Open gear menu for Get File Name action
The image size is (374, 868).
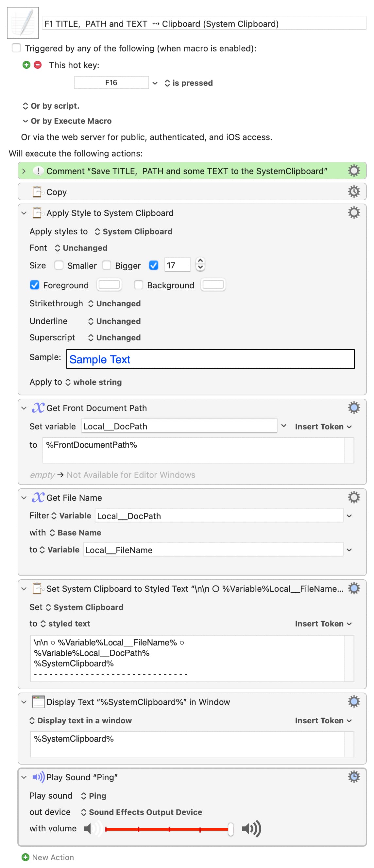tap(353, 497)
